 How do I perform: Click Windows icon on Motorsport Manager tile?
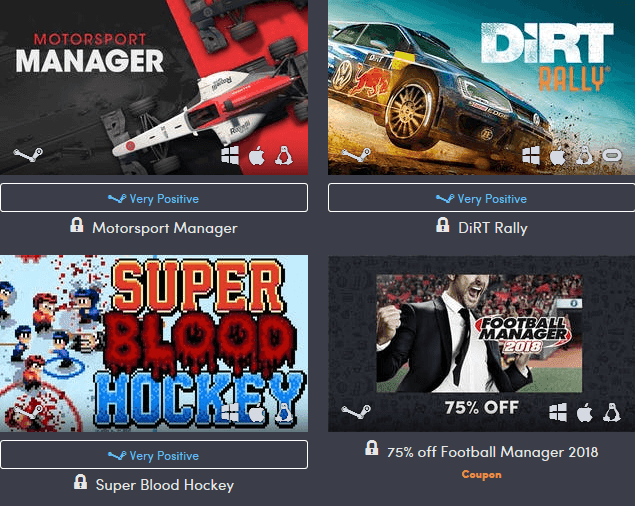pyautogui.click(x=230, y=156)
